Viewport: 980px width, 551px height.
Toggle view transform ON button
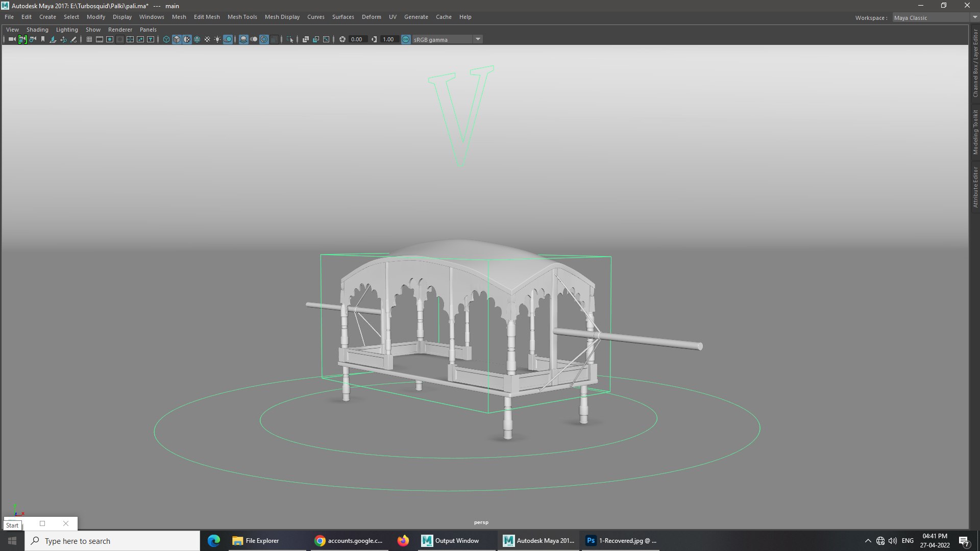(406, 39)
